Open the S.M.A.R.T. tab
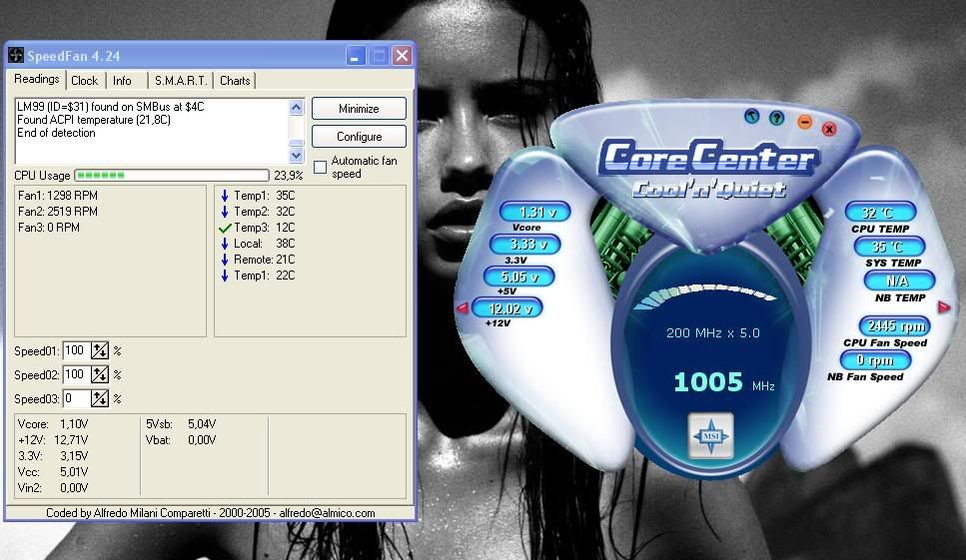This screenshot has height=560, width=966. pos(181,81)
